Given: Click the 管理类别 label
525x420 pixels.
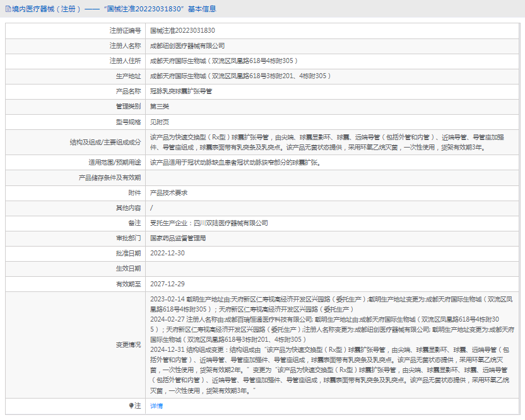Looking at the screenshot, I should pos(128,107).
